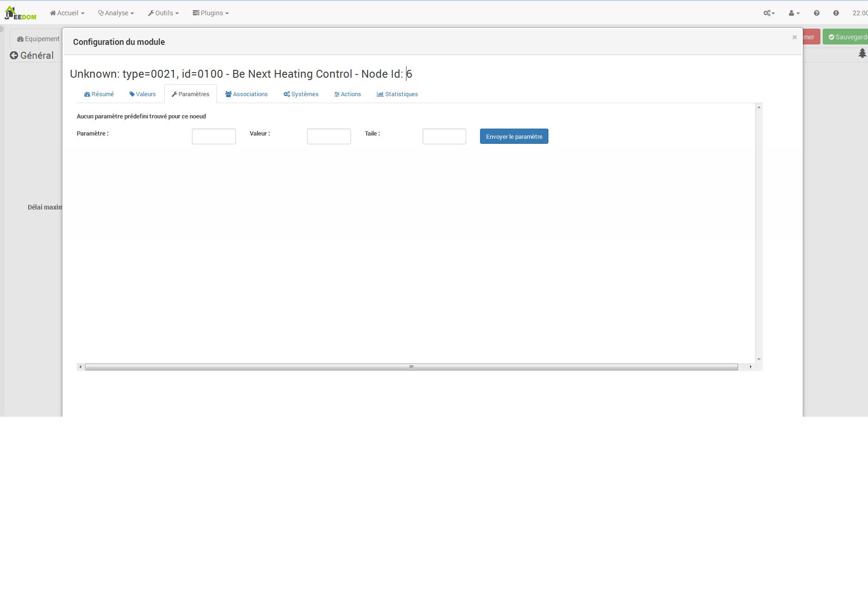868x592 pixels.
Task: Open the Analyse menu
Action: (x=116, y=13)
